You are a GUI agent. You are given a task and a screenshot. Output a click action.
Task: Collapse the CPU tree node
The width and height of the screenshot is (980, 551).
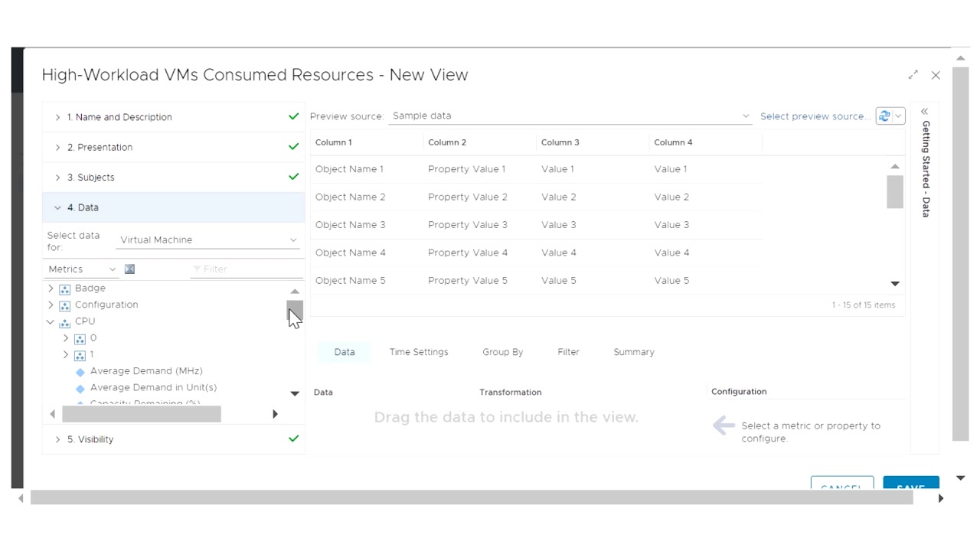coord(51,321)
